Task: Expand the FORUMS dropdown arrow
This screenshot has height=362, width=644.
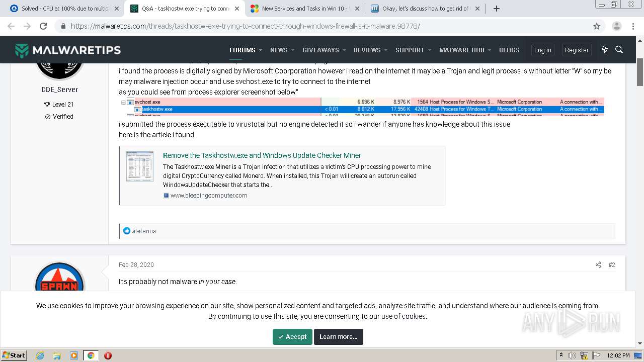Action: (261, 50)
